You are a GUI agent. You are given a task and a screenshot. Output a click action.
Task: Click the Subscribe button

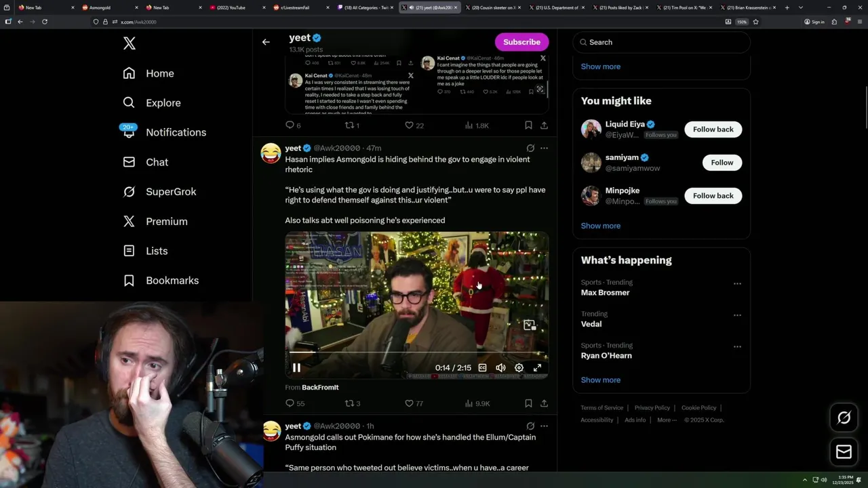pyautogui.click(x=521, y=42)
